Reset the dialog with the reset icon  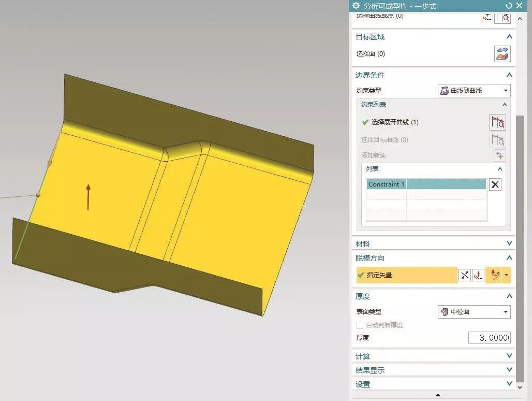point(509,6)
